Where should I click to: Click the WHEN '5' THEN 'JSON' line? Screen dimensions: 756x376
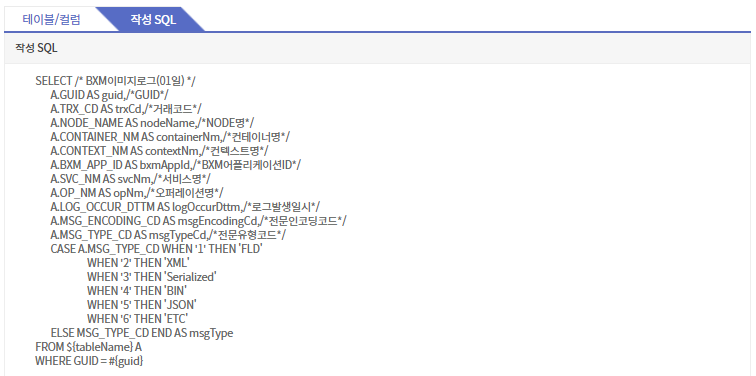click(142, 305)
